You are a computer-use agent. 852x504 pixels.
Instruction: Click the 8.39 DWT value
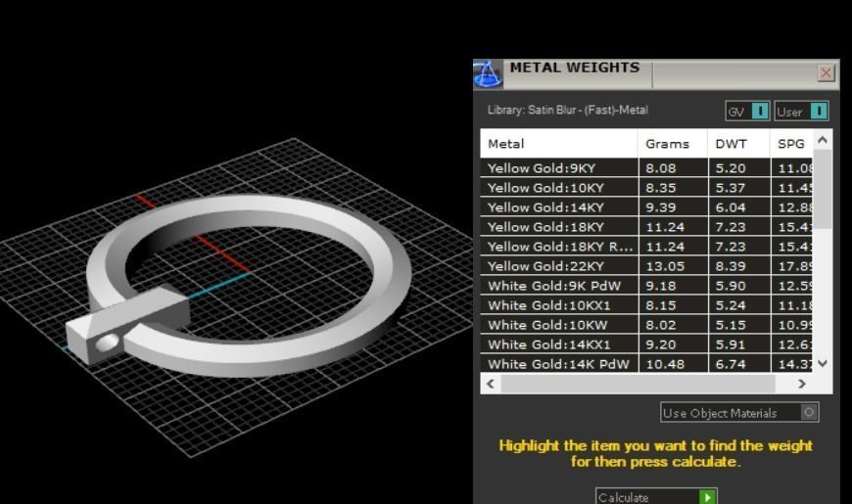click(731, 266)
